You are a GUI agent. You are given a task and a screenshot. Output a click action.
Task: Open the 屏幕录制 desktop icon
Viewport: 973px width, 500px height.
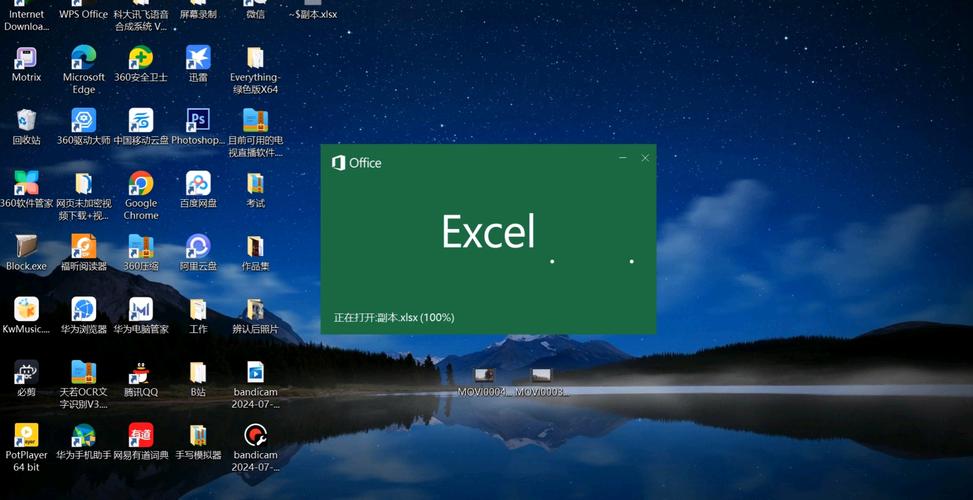(198, 11)
